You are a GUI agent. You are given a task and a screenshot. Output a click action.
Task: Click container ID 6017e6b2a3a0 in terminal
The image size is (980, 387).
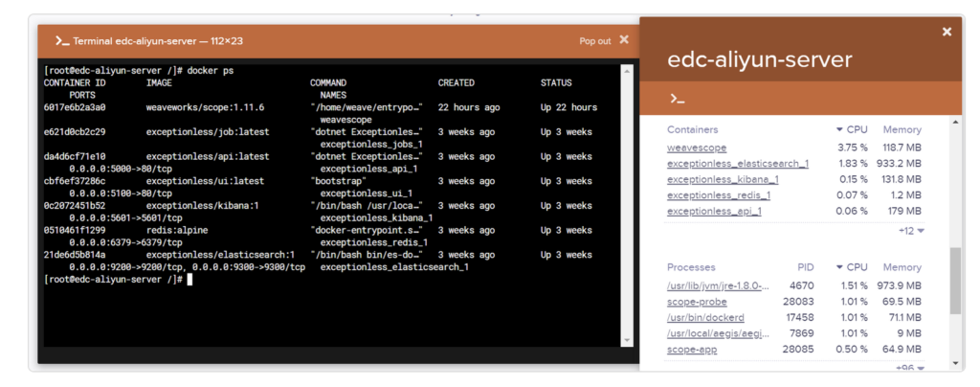point(75,107)
